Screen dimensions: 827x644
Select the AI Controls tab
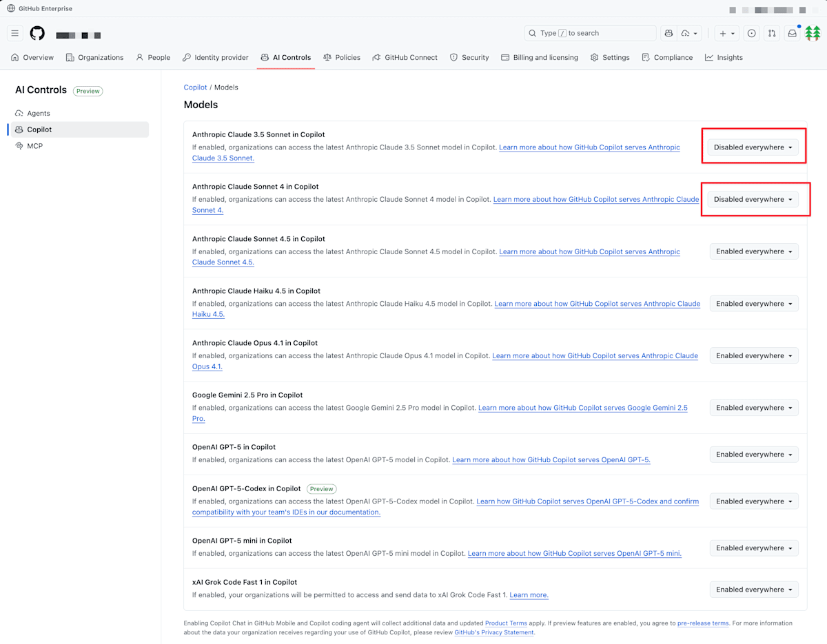pos(286,57)
